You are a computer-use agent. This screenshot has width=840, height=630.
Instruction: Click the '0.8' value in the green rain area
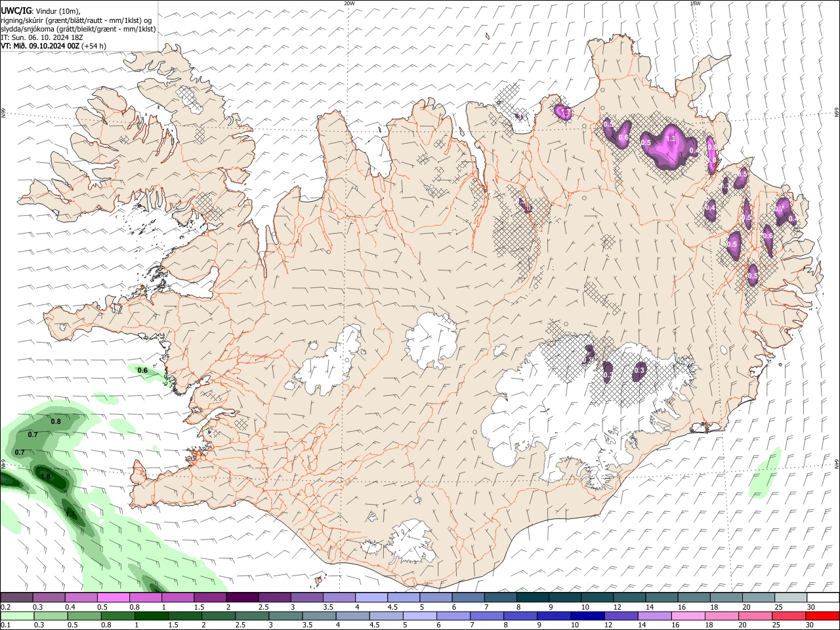click(x=56, y=421)
